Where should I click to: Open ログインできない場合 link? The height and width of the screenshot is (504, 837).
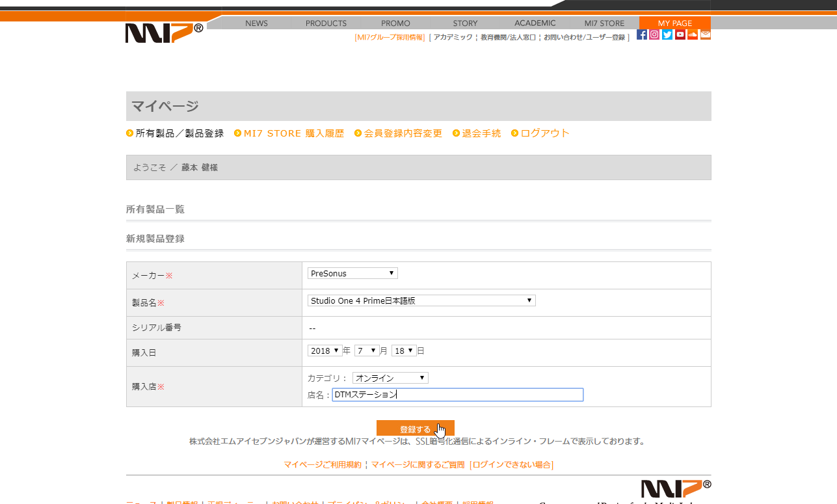511,464
